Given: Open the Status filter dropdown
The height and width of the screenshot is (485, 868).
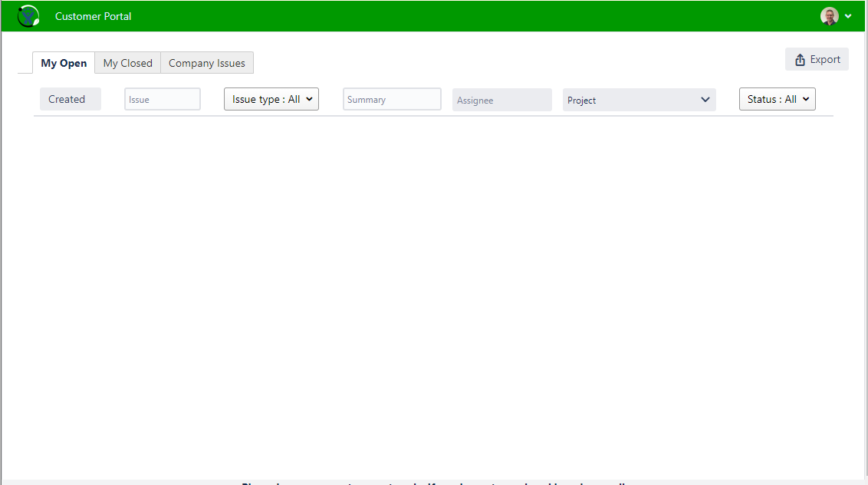Looking at the screenshot, I should point(778,99).
